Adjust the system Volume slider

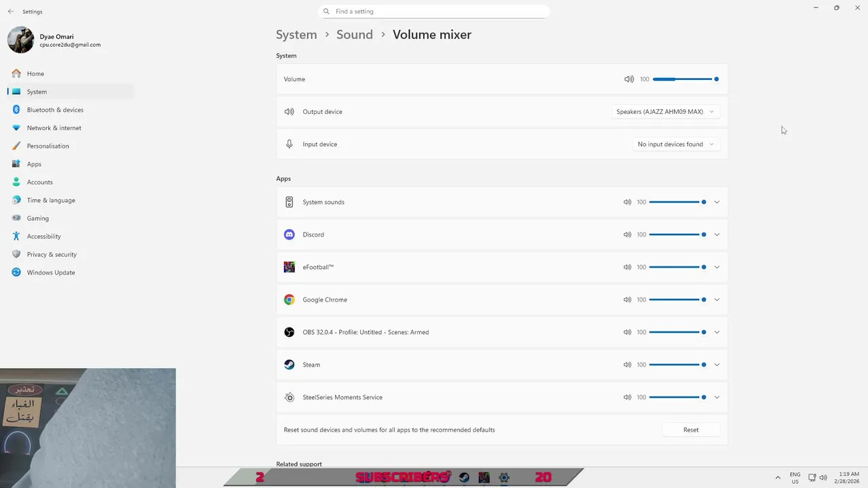(x=685, y=79)
